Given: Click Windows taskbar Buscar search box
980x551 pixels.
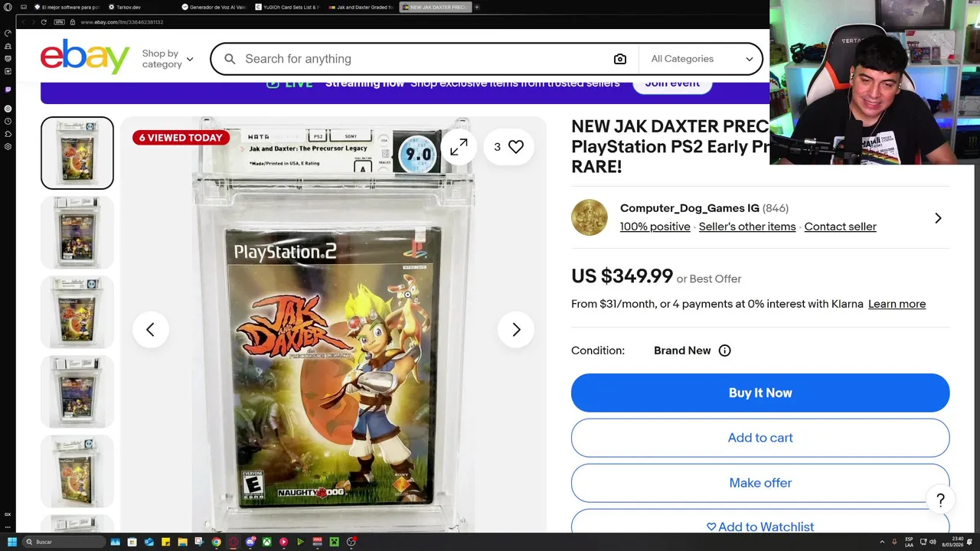Looking at the screenshot, I should point(64,542).
